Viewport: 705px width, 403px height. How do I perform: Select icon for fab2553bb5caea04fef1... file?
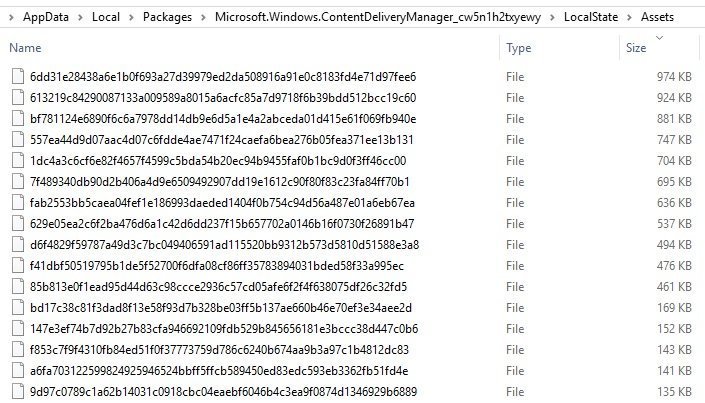(18, 203)
